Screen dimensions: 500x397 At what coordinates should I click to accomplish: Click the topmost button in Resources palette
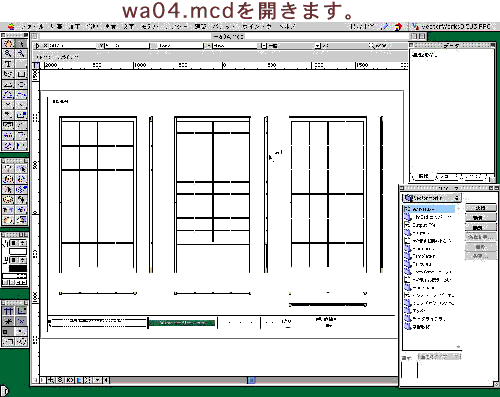click(480, 208)
